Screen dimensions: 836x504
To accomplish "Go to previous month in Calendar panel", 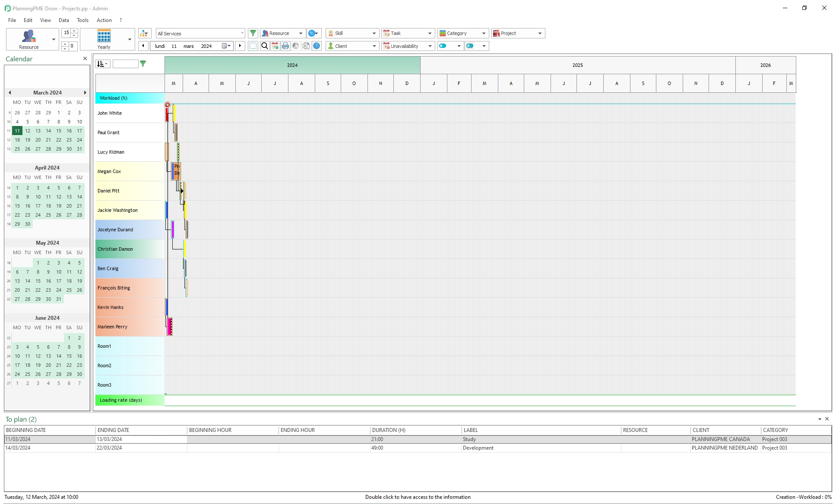I will [x=9, y=92].
